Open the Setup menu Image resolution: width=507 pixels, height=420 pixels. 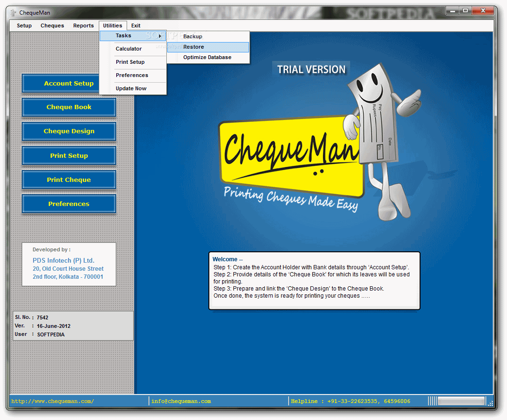coord(24,26)
